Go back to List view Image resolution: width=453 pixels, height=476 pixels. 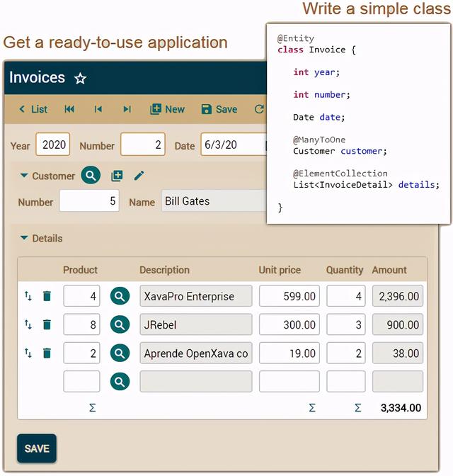[33, 109]
